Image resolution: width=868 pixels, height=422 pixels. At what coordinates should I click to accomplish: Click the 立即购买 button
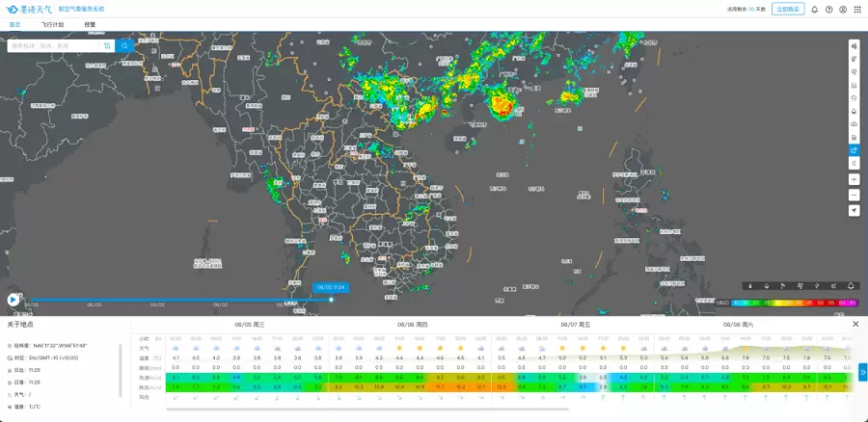(787, 10)
